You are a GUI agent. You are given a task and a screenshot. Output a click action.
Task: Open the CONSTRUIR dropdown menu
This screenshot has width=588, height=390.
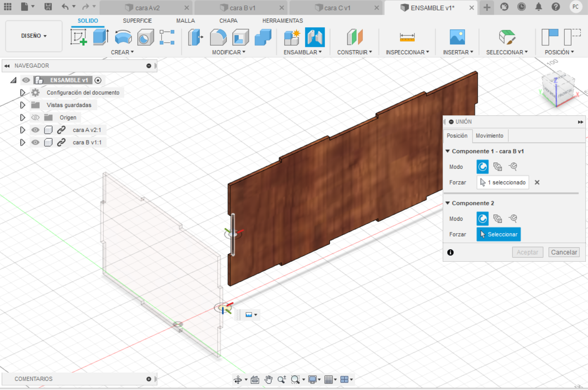click(355, 52)
